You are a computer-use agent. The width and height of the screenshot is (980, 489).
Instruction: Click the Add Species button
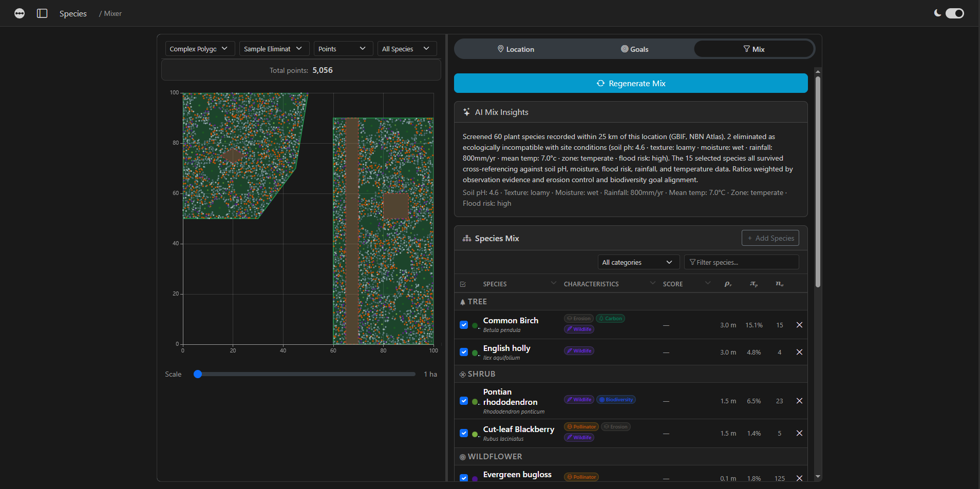click(x=770, y=238)
